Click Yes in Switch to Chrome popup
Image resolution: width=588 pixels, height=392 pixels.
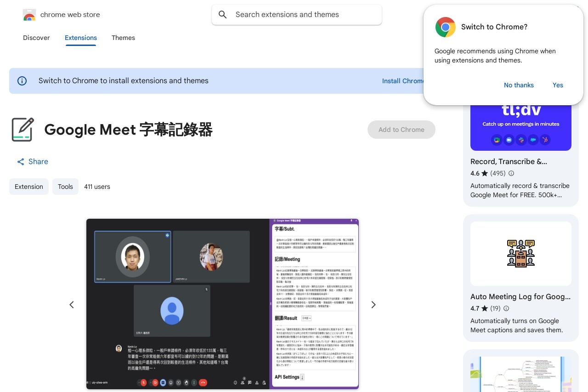[558, 85]
